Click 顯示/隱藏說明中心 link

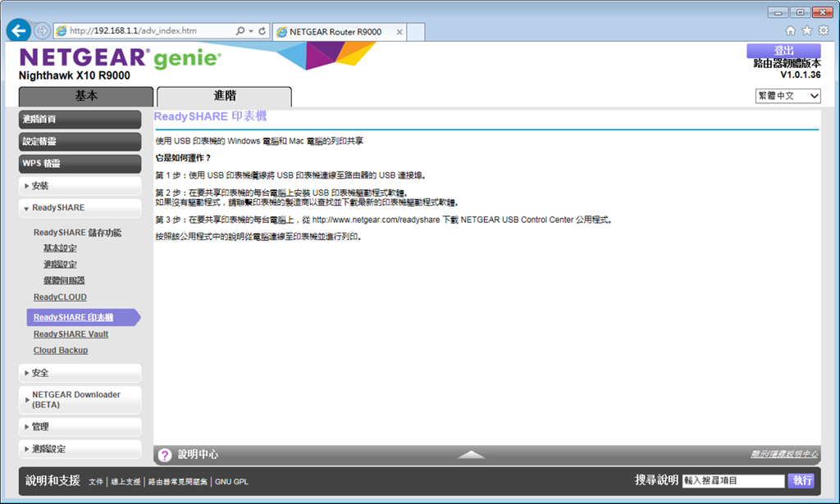click(784, 454)
